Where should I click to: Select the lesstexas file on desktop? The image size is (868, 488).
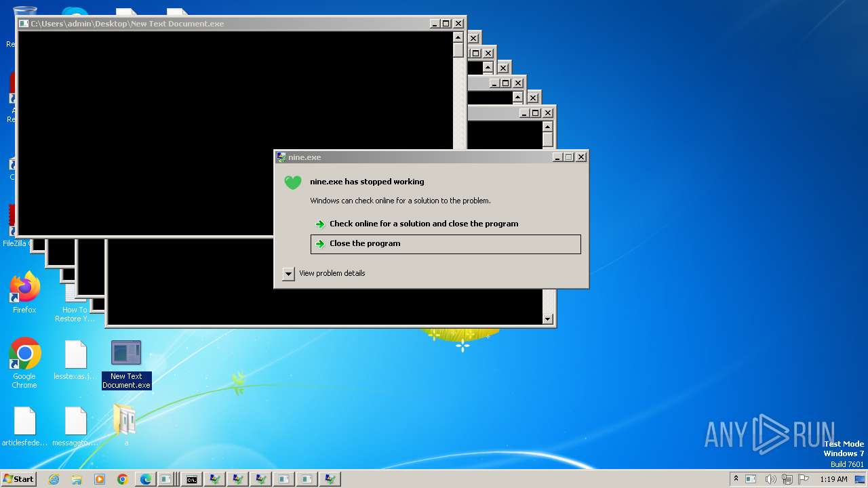pos(75,361)
